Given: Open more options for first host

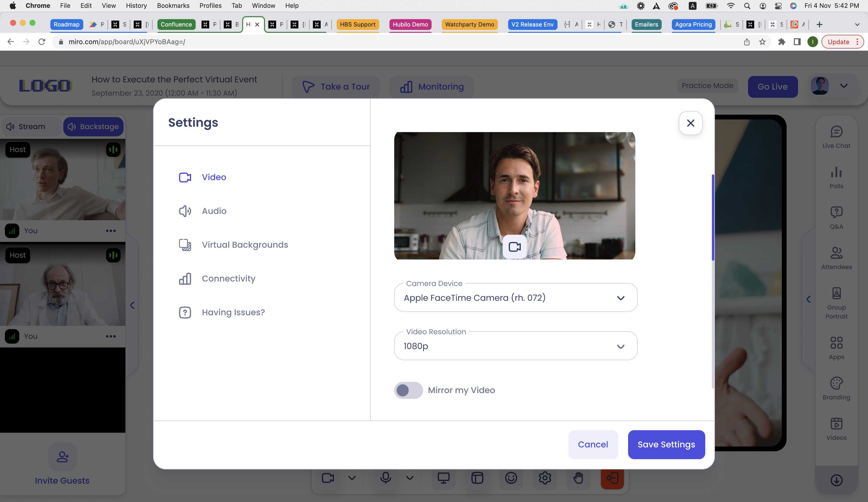Looking at the screenshot, I should [x=111, y=231].
